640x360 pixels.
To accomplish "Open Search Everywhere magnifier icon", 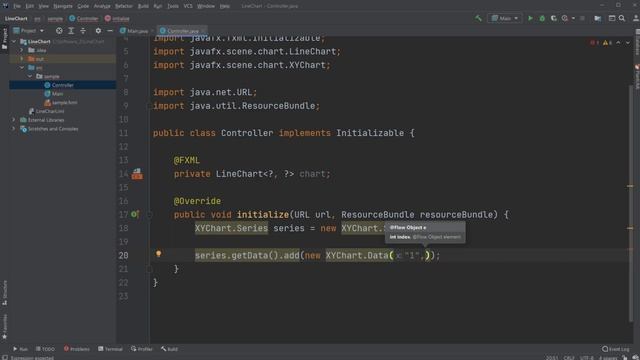I will click(622, 18).
